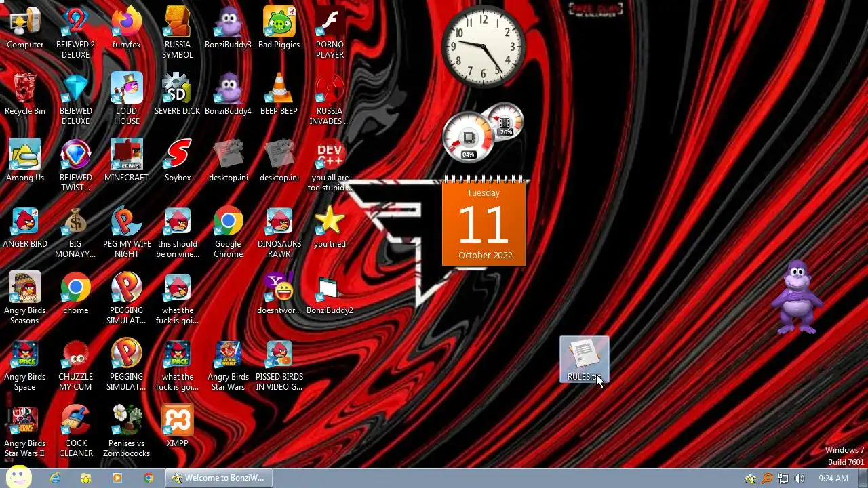
Task: Click the DINOSAURS RAWR icon
Action: [x=279, y=232]
